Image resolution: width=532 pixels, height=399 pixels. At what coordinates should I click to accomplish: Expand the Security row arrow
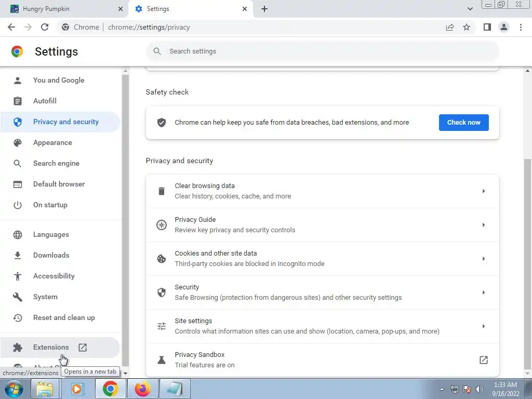484,292
